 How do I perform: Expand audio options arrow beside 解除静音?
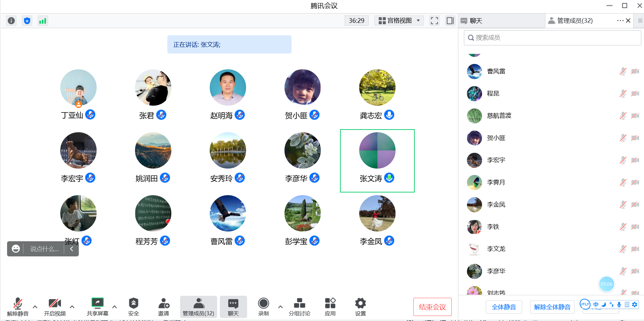[x=35, y=307]
